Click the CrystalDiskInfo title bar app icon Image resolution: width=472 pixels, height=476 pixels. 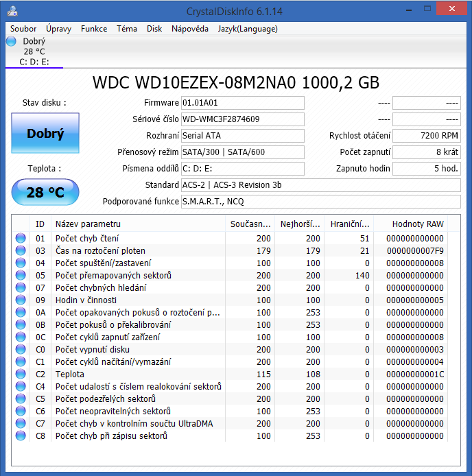(12, 12)
